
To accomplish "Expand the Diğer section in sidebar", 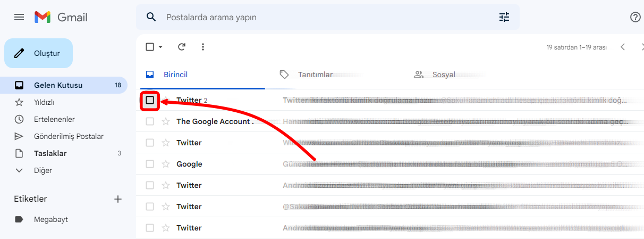I will [x=20, y=170].
